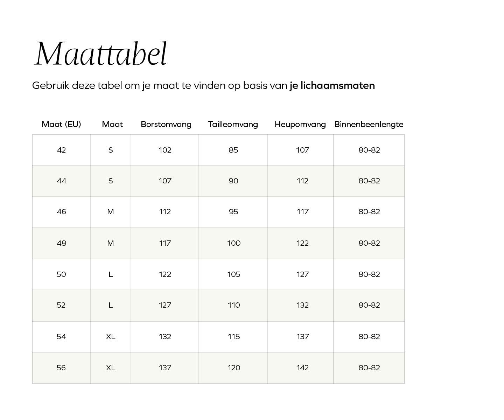Image resolution: width=504 pixels, height=420 pixels.
Task: Select the Tailleomvang column header
Action: (x=233, y=124)
